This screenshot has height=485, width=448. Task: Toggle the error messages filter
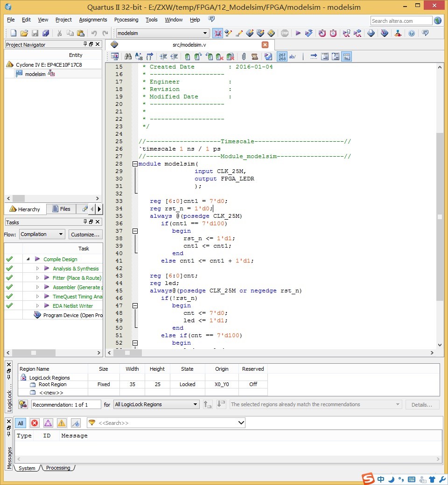pos(35,423)
